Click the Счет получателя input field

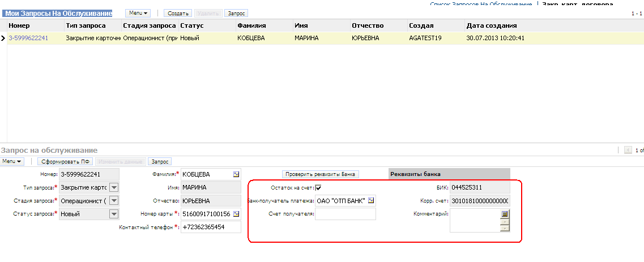click(346, 214)
